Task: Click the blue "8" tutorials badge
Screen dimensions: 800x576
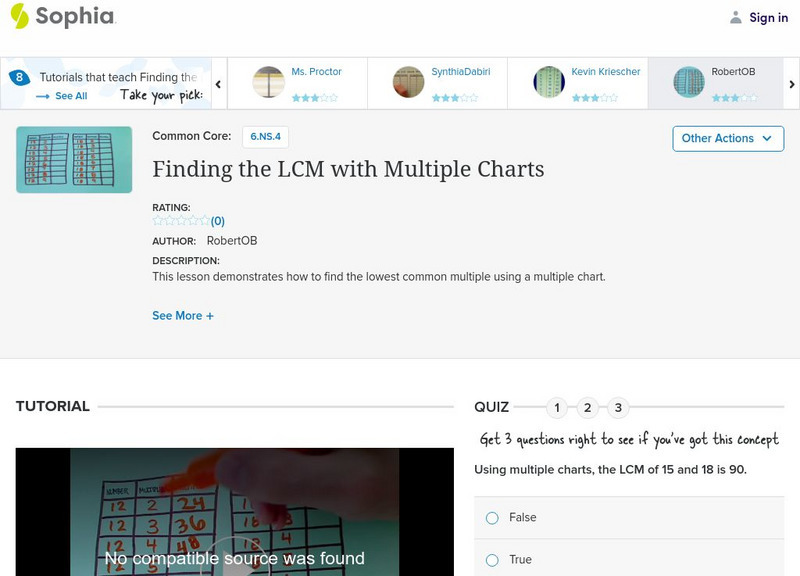Action: 18,75
